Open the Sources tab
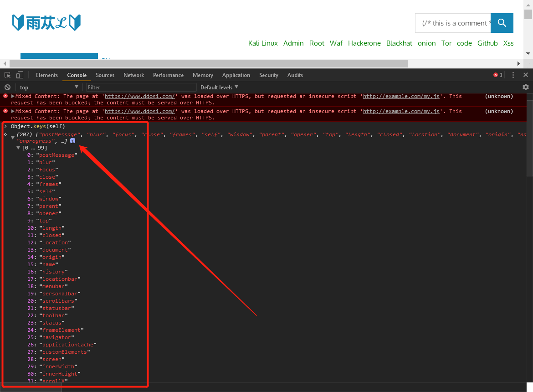Image resolution: width=533 pixels, height=392 pixels. pyautogui.click(x=105, y=75)
